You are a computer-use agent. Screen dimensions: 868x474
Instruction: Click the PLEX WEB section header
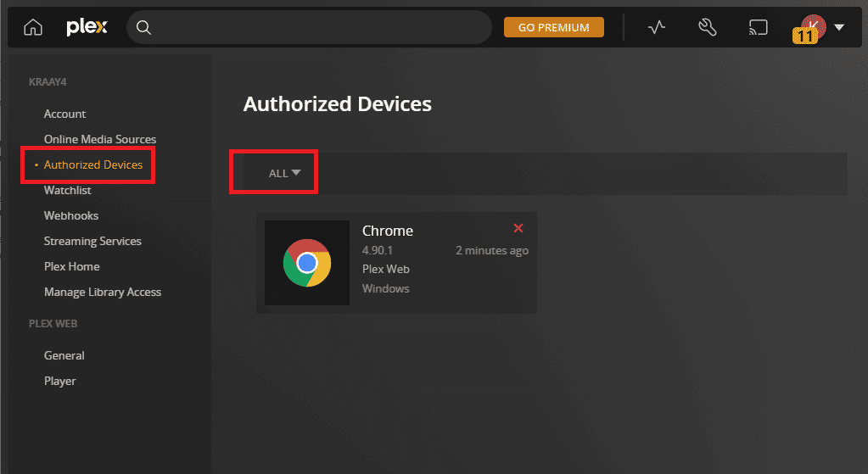pos(53,324)
